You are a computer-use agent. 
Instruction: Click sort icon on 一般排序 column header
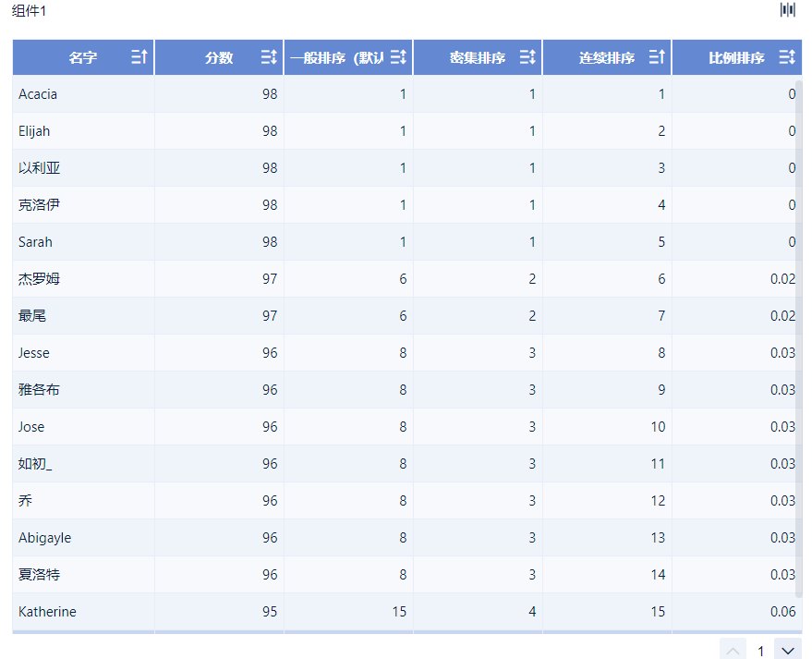[398, 57]
